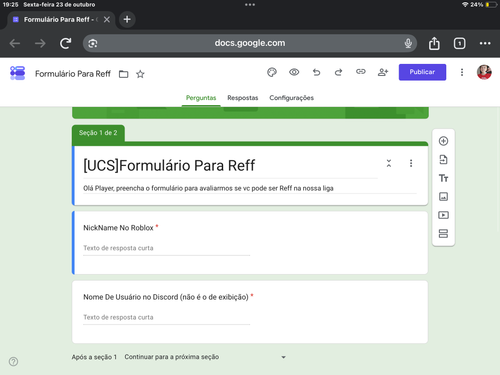The height and width of the screenshot is (375, 500).
Task: Redo the last change
Action: tap(338, 72)
